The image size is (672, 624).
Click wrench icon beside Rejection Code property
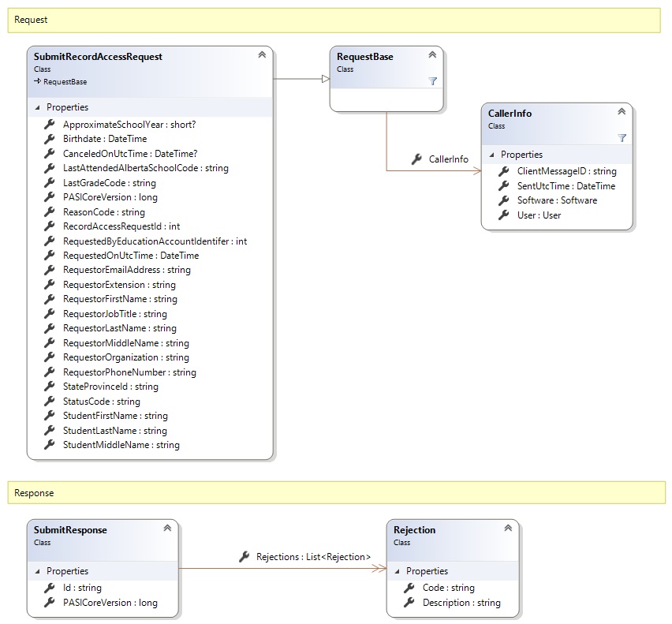click(409, 588)
